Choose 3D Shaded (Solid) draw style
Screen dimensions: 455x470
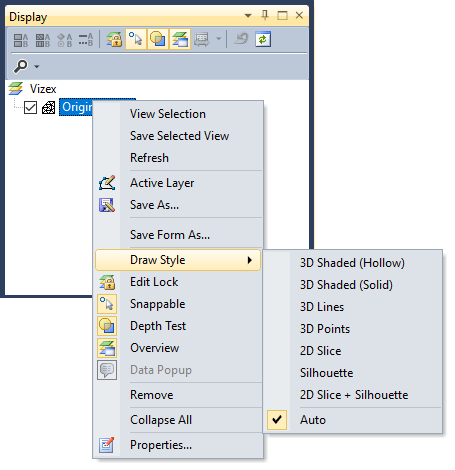point(346,285)
